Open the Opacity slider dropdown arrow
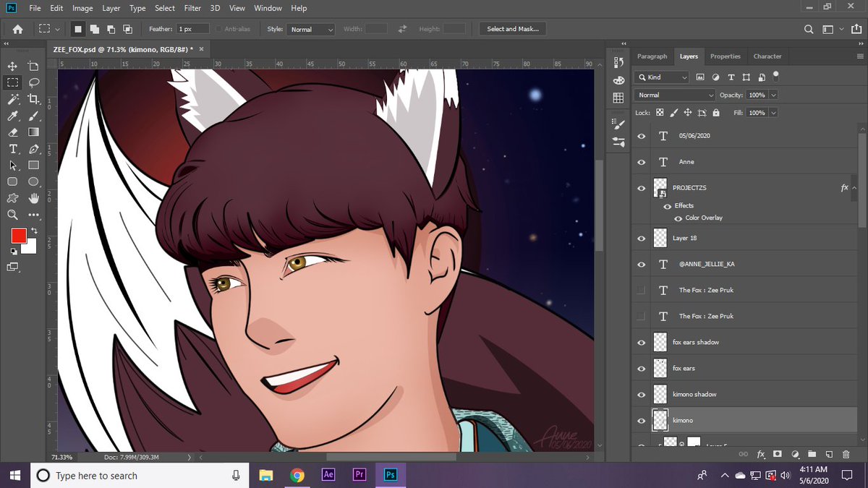Image resolution: width=868 pixels, height=488 pixels. pos(774,95)
